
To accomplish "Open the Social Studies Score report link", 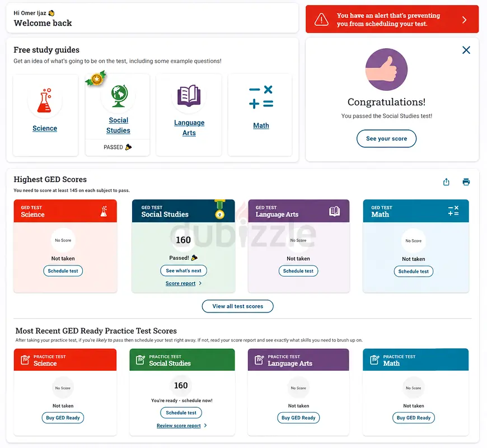I will tap(180, 283).
